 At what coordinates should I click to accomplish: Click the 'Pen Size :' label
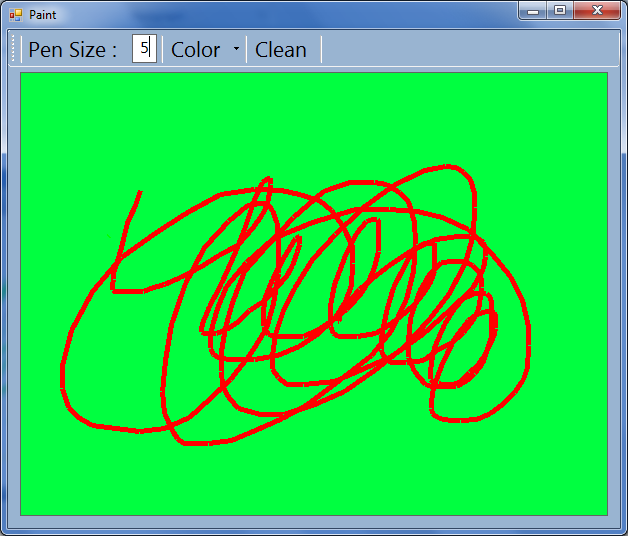coord(73,50)
